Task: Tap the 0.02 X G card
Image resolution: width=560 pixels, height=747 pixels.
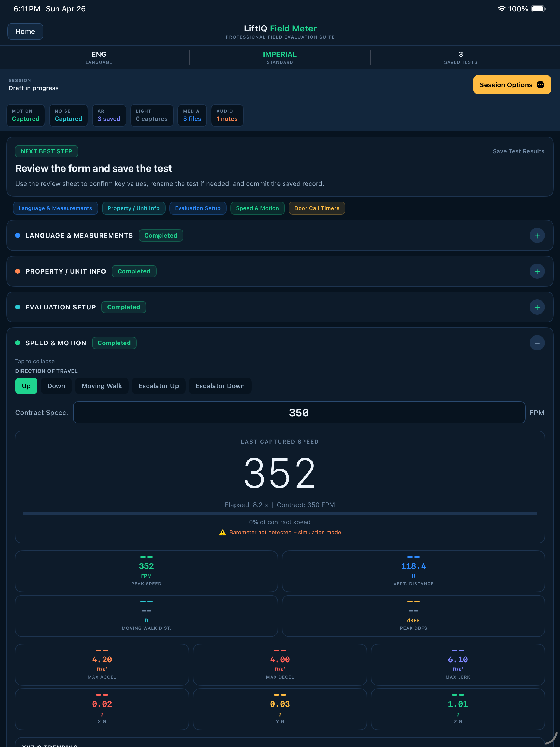Action: 102,709
